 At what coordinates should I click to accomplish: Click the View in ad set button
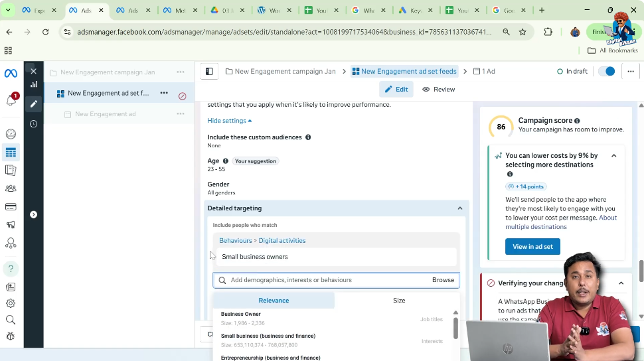tap(532, 246)
